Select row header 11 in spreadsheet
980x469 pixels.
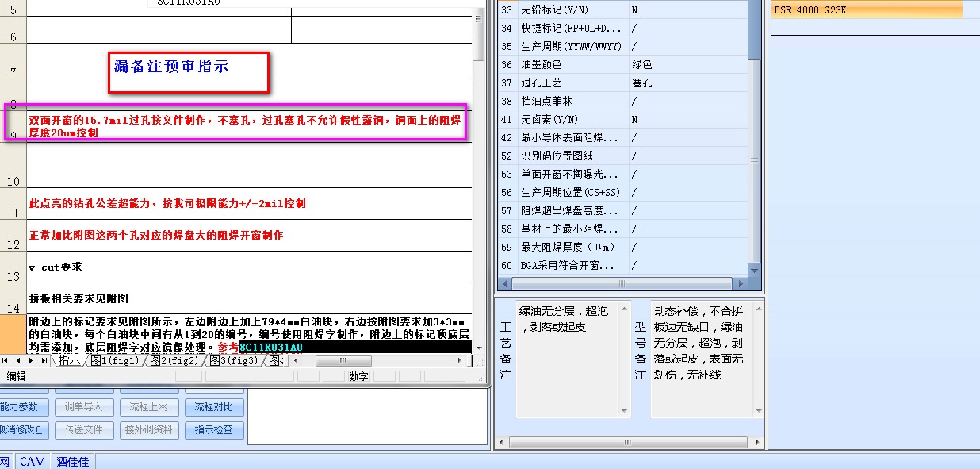coord(13,204)
